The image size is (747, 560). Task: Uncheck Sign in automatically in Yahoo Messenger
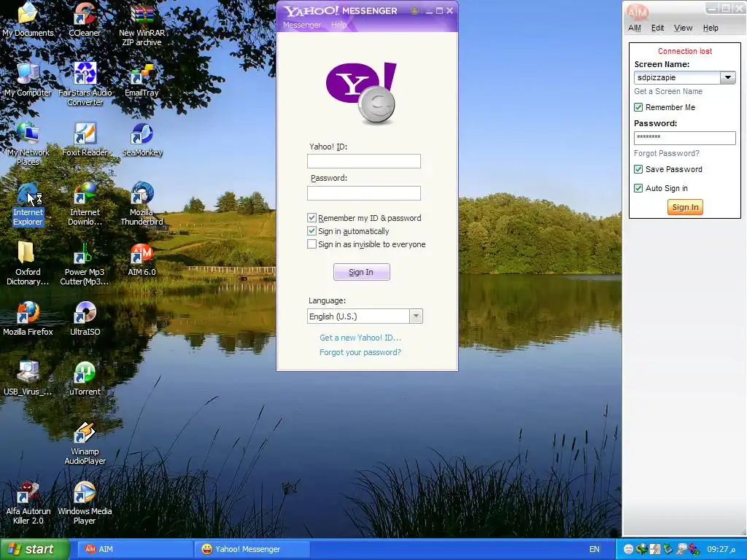[x=311, y=231]
